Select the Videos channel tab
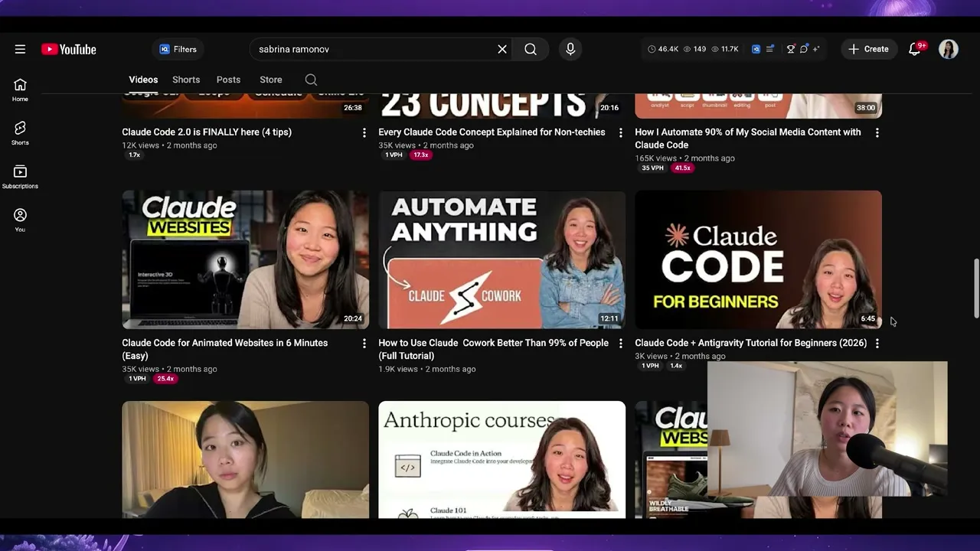Viewport: 980px width, 551px height. (x=143, y=80)
